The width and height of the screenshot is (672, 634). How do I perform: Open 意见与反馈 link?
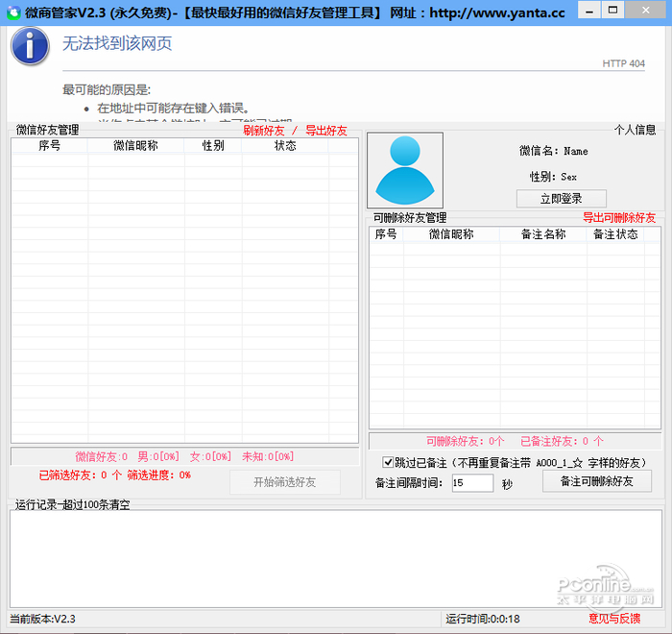tap(614, 618)
